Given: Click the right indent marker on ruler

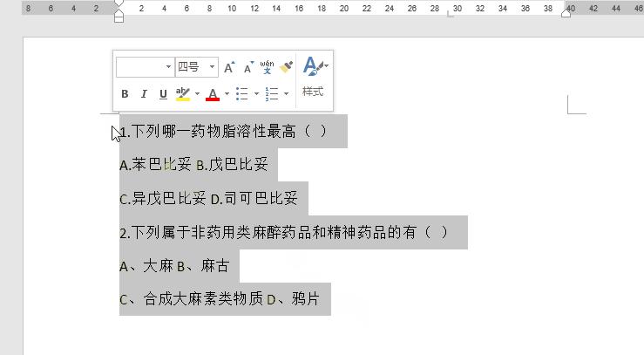Looking at the screenshot, I should 566,13.
